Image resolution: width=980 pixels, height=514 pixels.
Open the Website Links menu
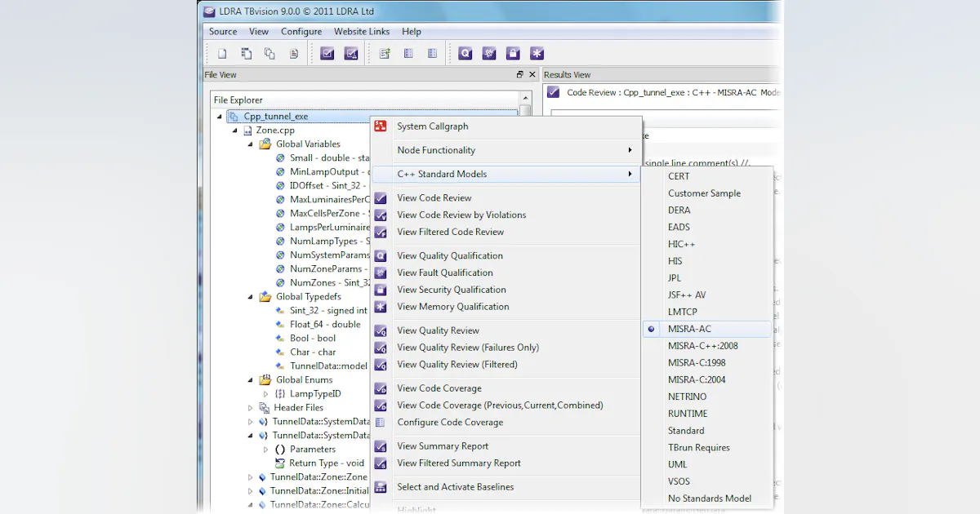pos(362,32)
